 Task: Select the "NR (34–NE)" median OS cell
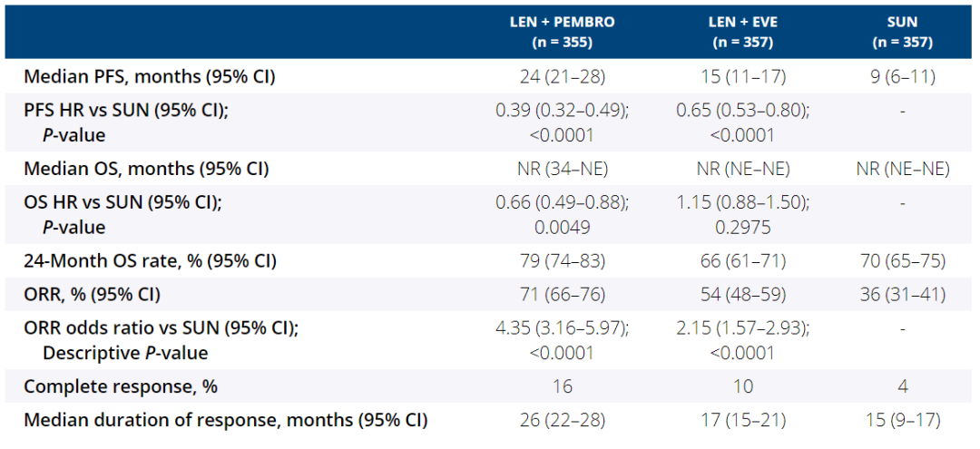click(562, 169)
